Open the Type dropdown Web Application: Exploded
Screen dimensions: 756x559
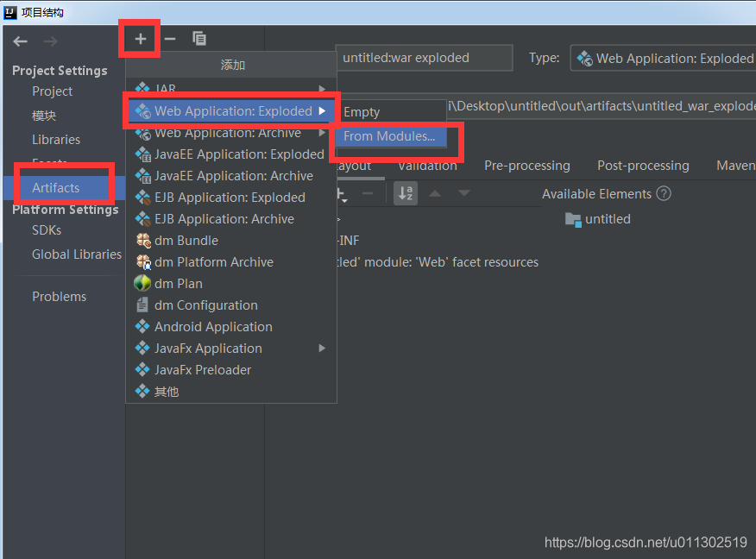[x=663, y=59]
